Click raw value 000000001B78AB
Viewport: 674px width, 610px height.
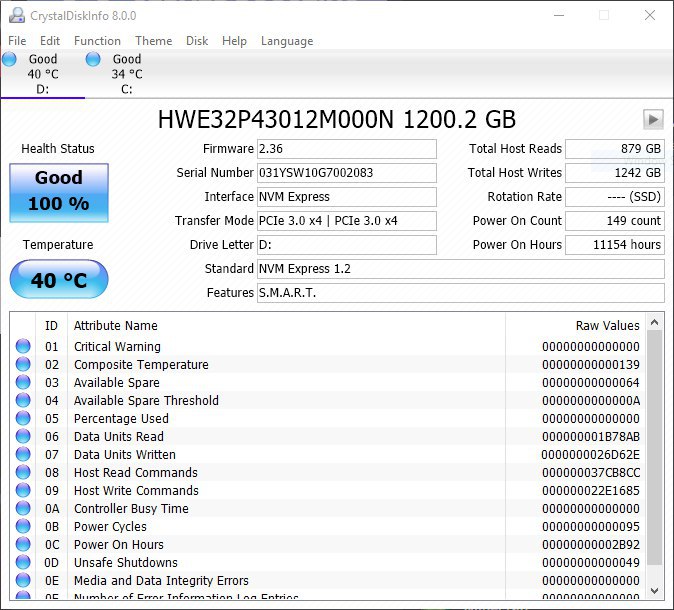(591, 437)
